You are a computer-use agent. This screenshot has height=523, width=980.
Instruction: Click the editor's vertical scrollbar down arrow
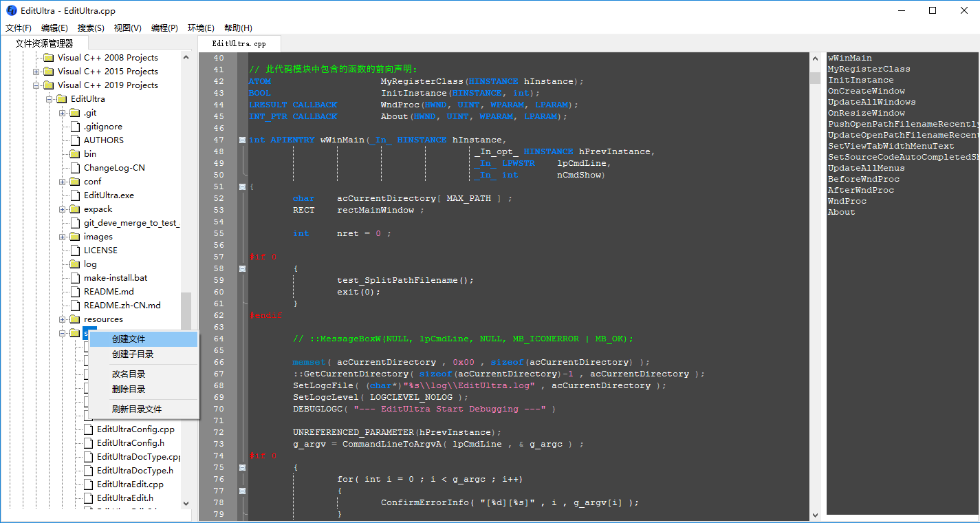tap(816, 514)
